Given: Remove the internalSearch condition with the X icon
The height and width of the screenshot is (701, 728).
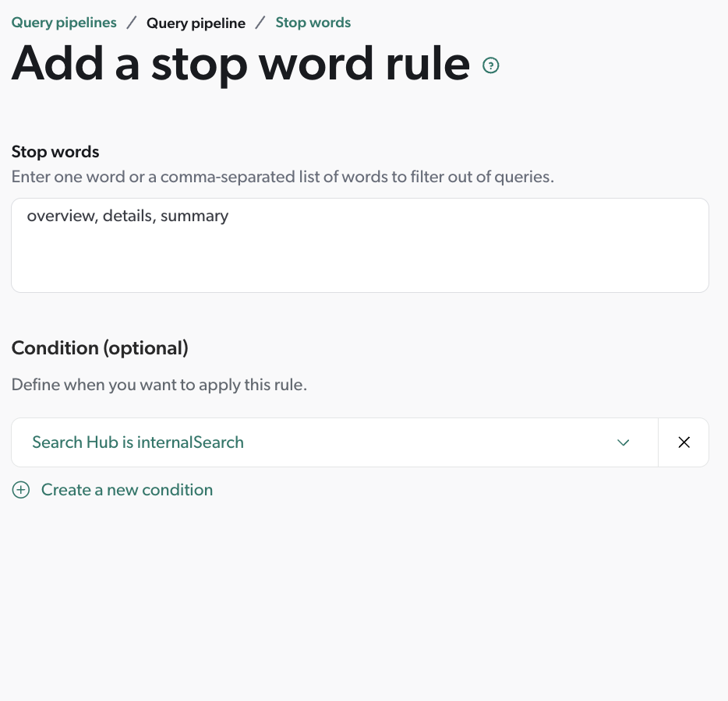Looking at the screenshot, I should [684, 442].
